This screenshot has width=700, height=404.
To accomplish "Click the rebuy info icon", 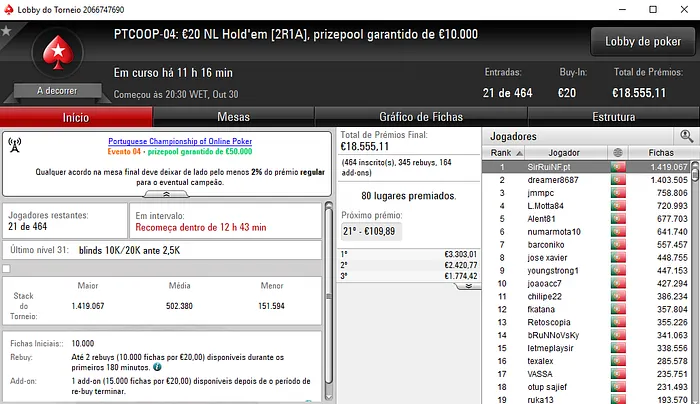I will 157,367.
